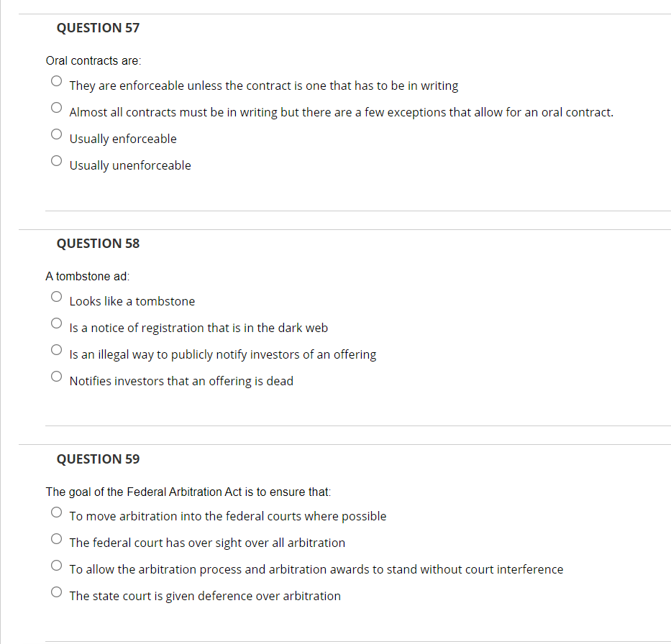Select "Usually enforceable" for Question 57
The image size is (671, 644).
coord(56,134)
